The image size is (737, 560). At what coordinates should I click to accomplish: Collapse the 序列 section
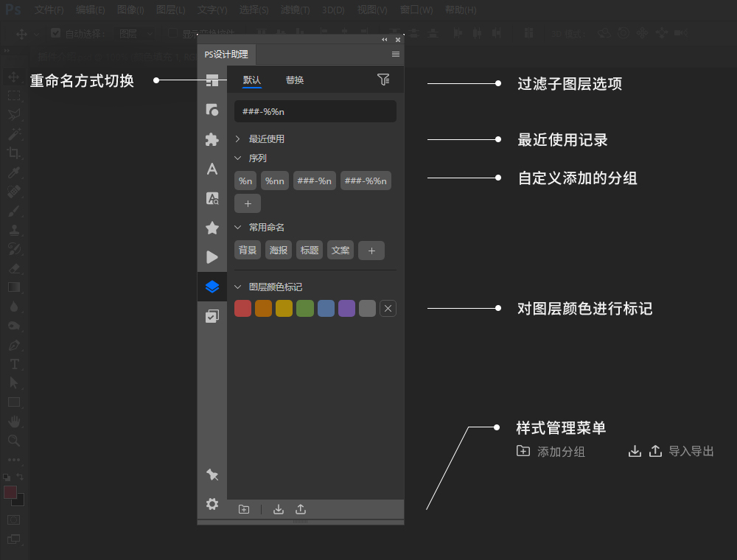coord(237,158)
